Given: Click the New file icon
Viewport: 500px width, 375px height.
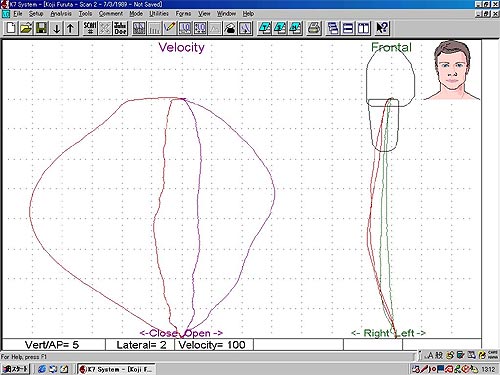Looking at the screenshot, I should point(11,28).
